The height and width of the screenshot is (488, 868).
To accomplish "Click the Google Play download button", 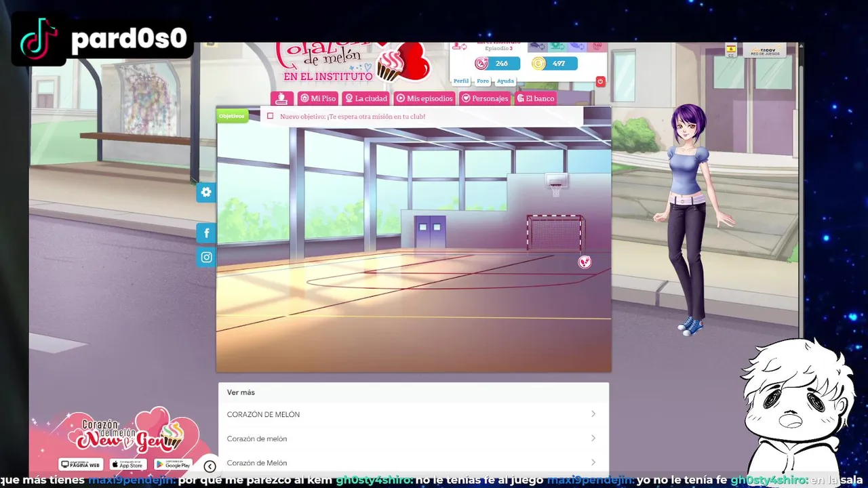I will [173, 464].
